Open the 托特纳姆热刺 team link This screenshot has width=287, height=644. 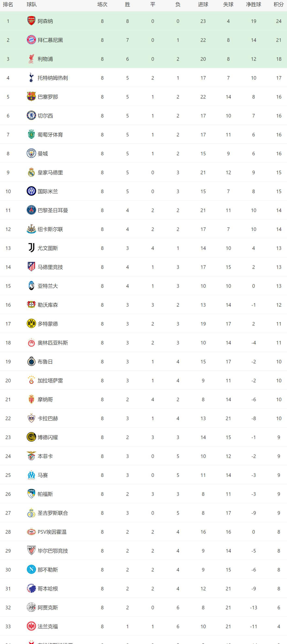point(53,78)
